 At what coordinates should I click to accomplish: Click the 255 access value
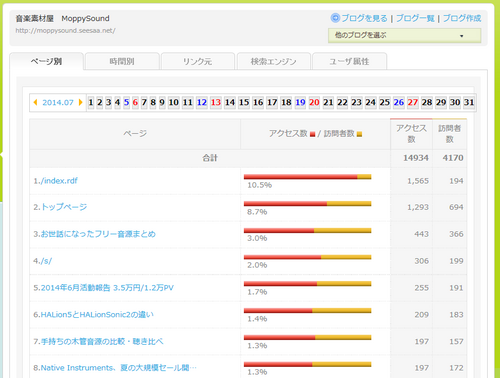point(422,288)
